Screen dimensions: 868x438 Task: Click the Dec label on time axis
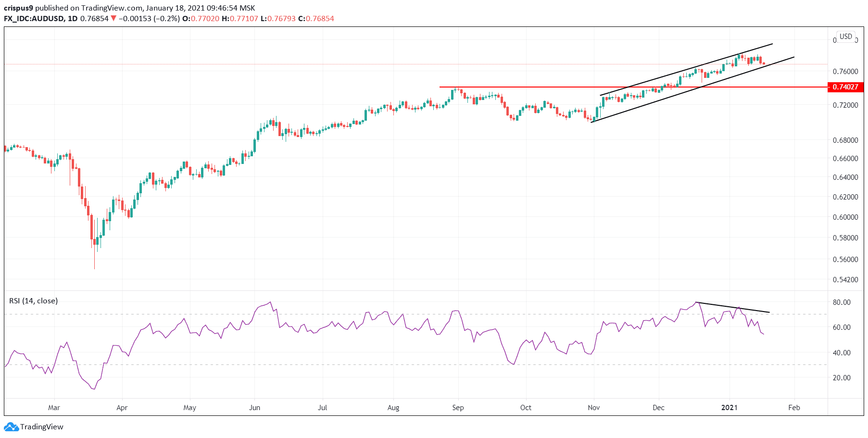pos(659,408)
